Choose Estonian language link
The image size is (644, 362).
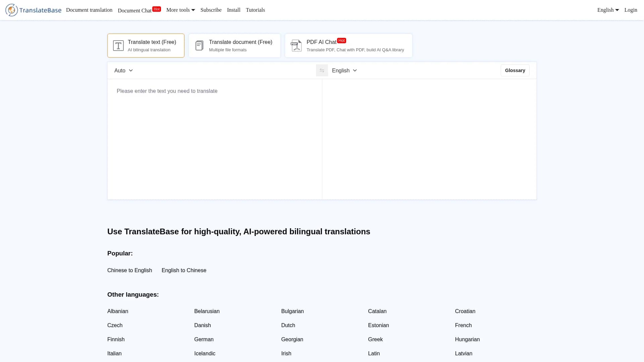tap(378, 325)
